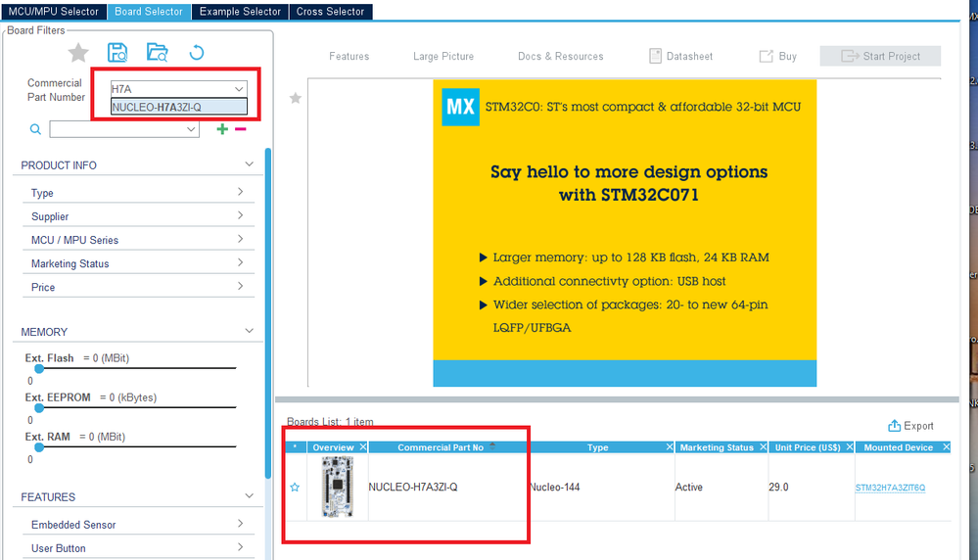The image size is (978, 560).
Task: Switch to MCU/MPU Selector tab
Action: point(54,11)
